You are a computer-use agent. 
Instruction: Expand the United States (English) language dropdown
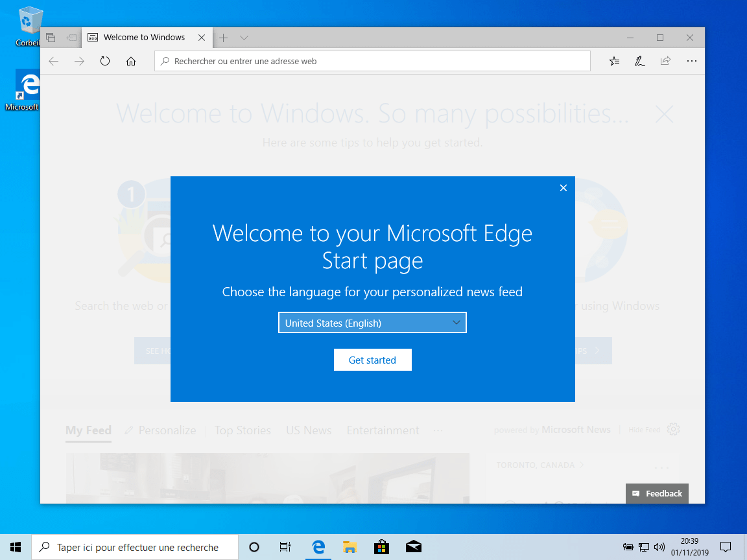click(372, 323)
